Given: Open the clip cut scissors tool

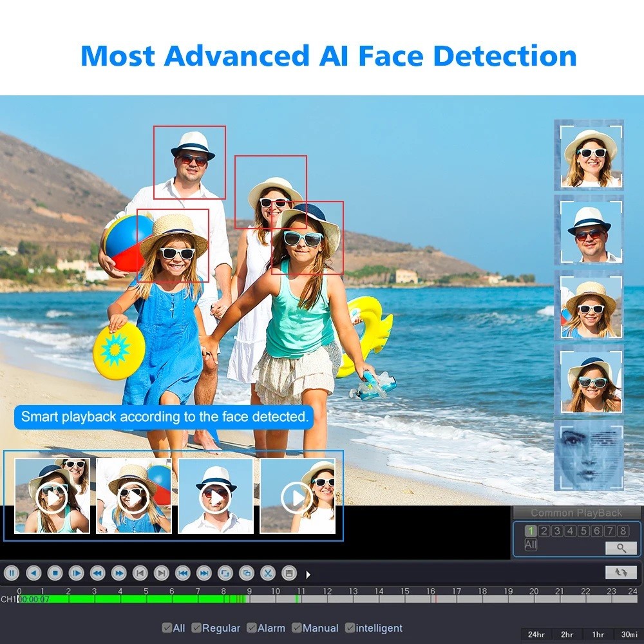Looking at the screenshot, I should tap(269, 573).
